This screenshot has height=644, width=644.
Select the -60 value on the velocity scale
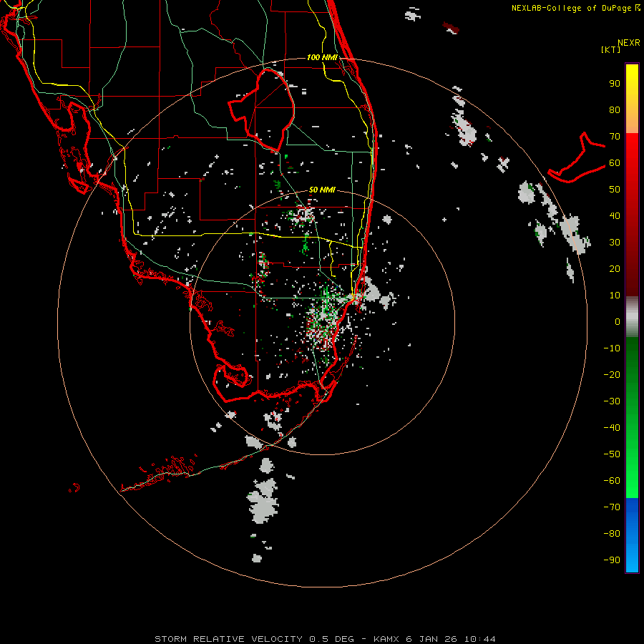click(x=612, y=481)
